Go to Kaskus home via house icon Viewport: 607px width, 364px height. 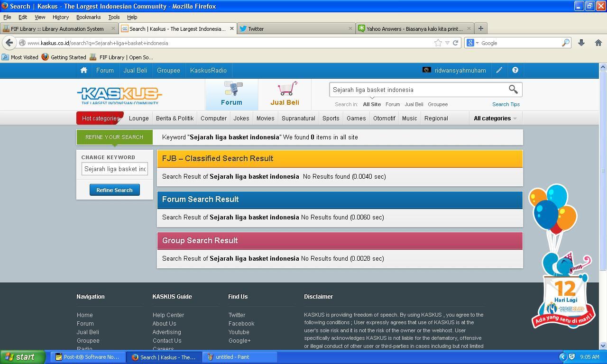[x=83, y=70]
